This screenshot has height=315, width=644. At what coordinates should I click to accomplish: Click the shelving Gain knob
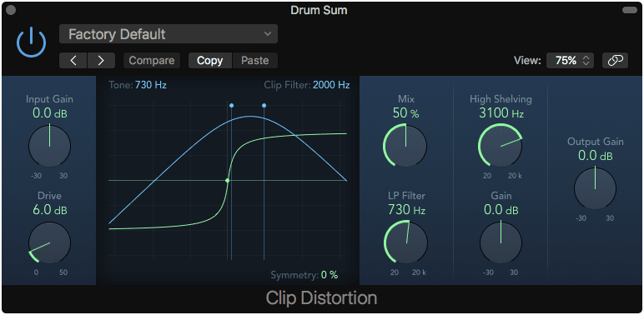click(501, 242)
